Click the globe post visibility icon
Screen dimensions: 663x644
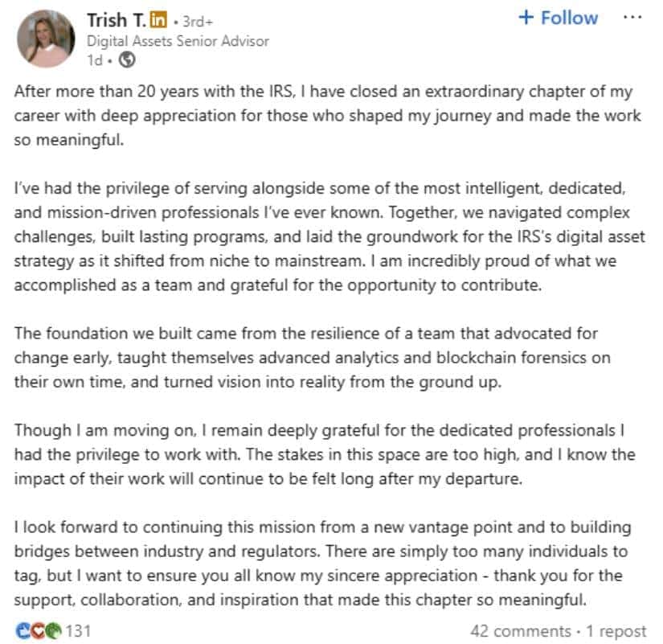click(127, 59)
